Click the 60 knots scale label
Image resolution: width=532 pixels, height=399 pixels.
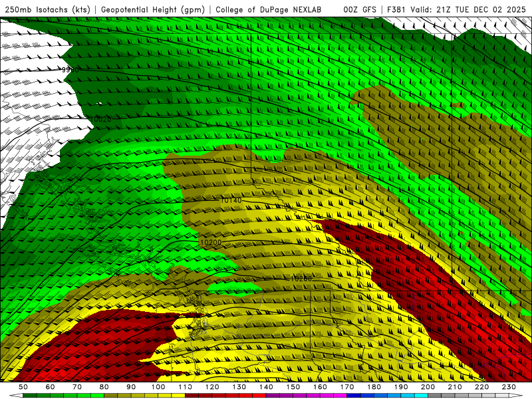(50, 387)
